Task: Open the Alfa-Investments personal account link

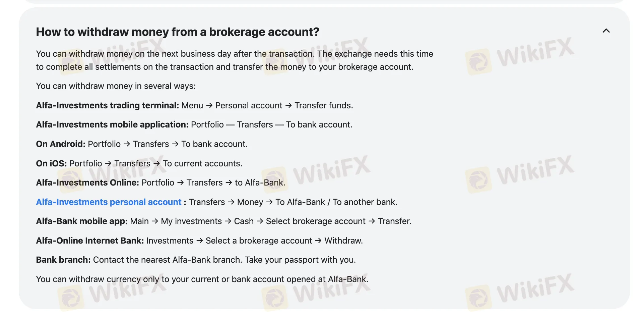Action: (x=109, y=202)
